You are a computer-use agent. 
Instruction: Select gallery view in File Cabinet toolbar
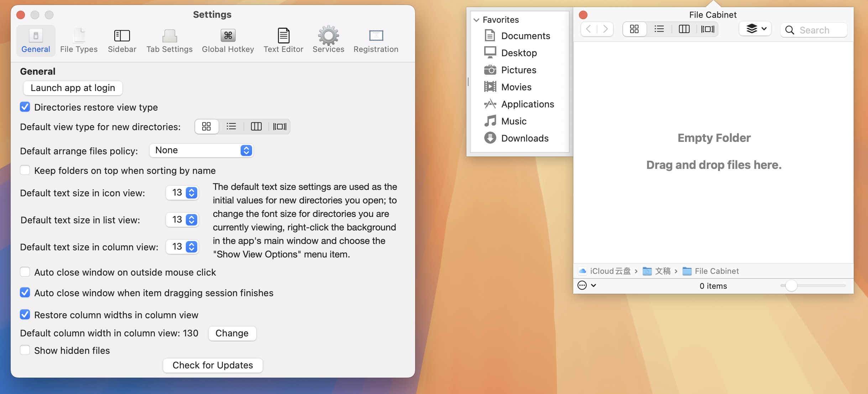pyautogui.click(x=707, y=29)
